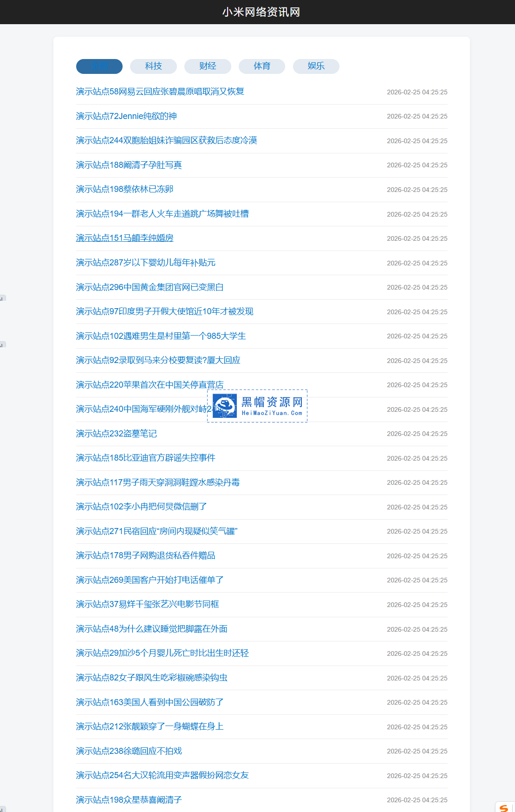Open the Jennie纯欲的神 article
Image resolution: width=515 pixels, height=812 pixels.
pyautogui.click(x=126, y=116)
